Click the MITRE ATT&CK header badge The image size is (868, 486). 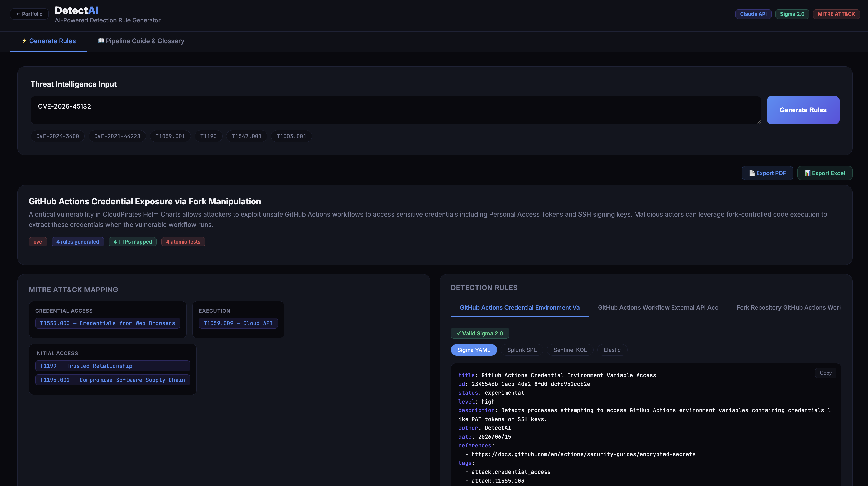click(836, 14)
